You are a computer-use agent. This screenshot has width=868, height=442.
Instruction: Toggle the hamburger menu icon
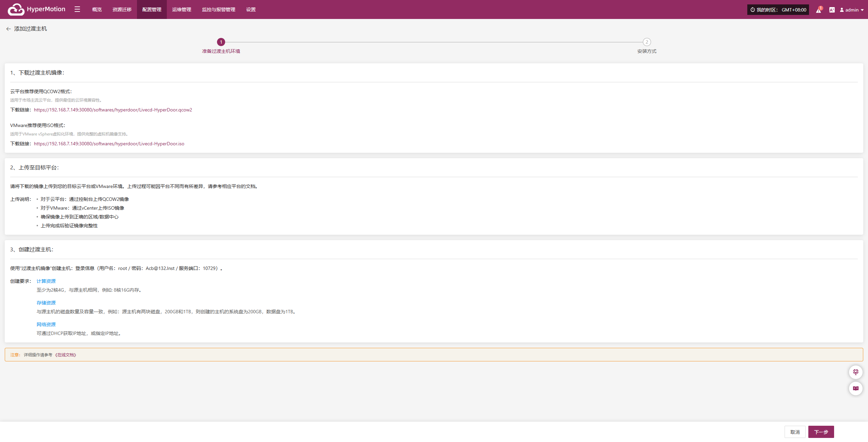pos(77,9)
